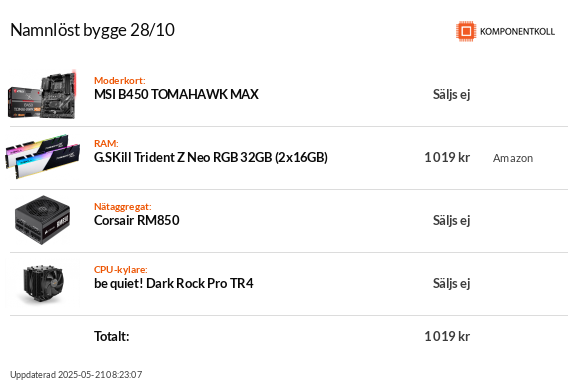Open the Corsair RM850 product name
Viewport: 577px width, 388px height.
point(137,220)
